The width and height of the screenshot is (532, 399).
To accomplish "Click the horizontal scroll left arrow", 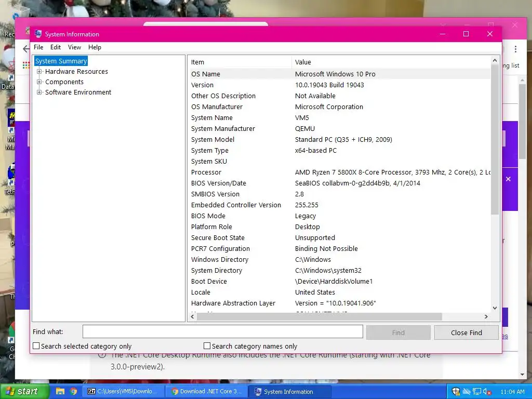I will (x=192, y=316).
